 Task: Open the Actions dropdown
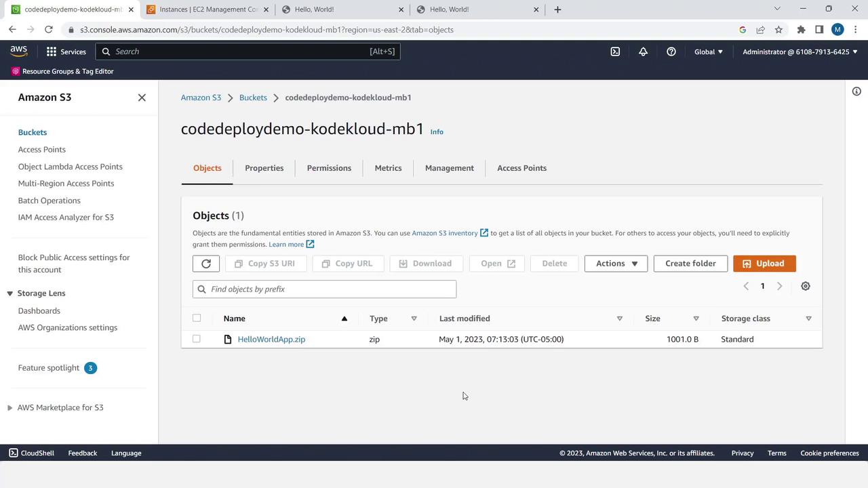[616, 264]
